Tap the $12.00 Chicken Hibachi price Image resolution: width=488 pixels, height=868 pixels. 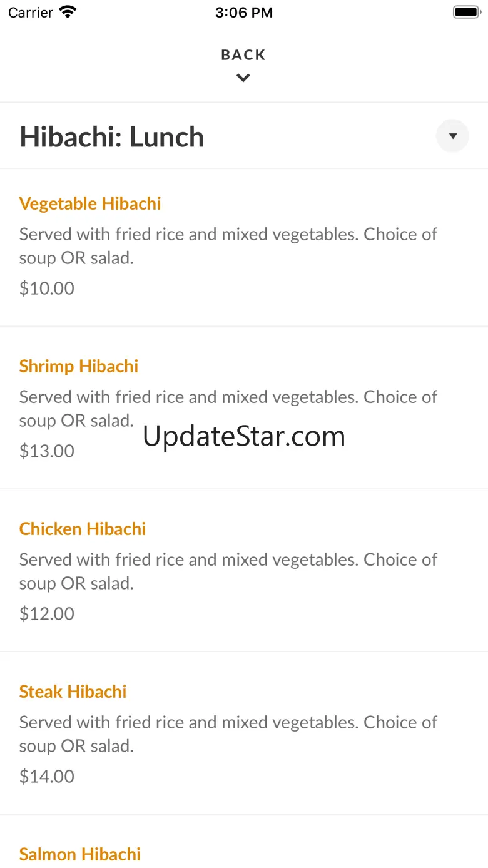click(47, 614)
